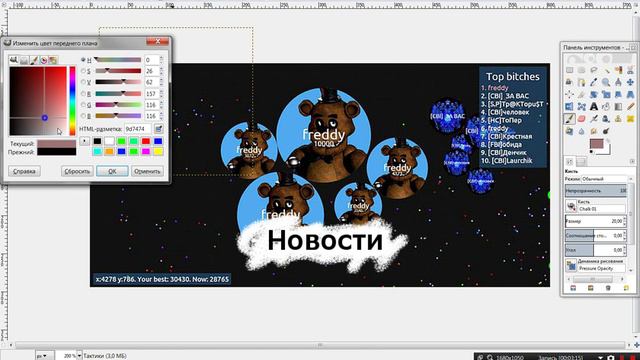Select the Cage Transform tool
This screenshot has height=360, width=640.
582,107
